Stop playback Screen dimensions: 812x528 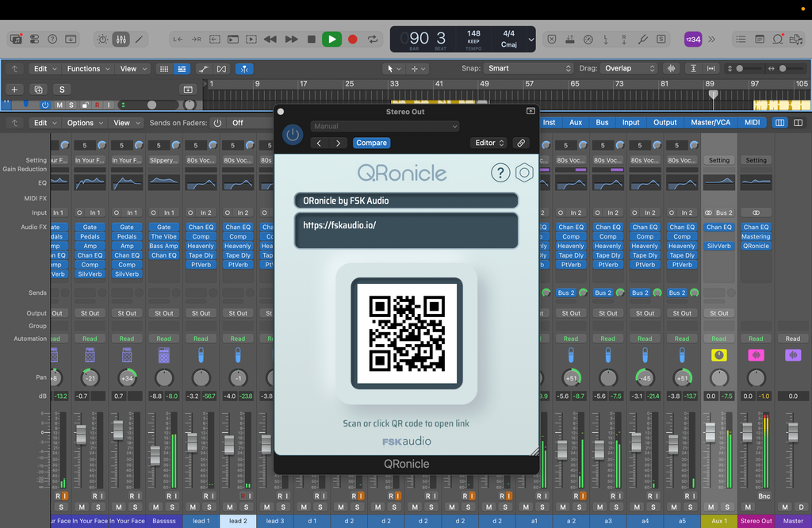tap(311, 40)
